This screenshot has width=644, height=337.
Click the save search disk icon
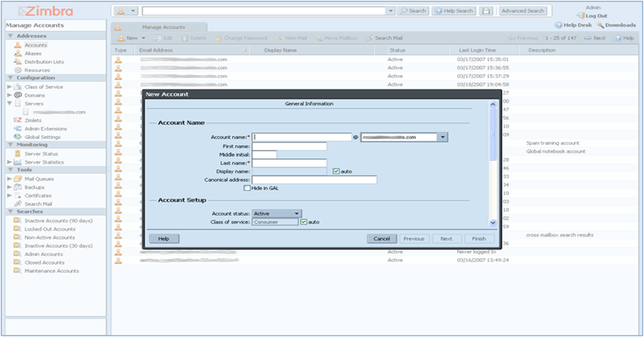(x=486, y=11)
